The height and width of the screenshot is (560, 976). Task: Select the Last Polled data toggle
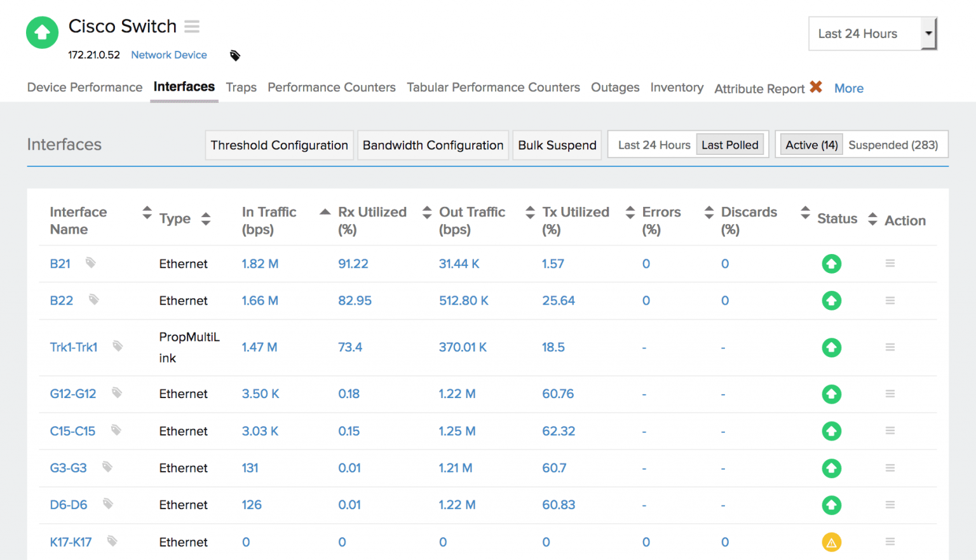(730, 144)
